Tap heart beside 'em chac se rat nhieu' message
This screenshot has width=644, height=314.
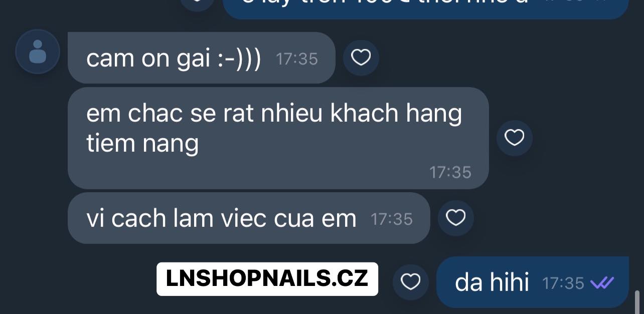pyautogui.click(x=514, y=138)
